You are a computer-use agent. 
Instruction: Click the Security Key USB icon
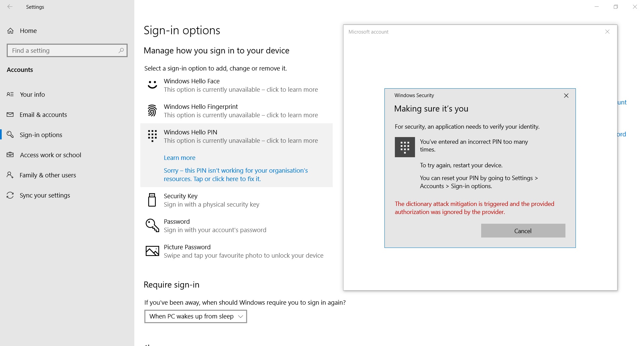pyautogui.click(x=152, y=200)
